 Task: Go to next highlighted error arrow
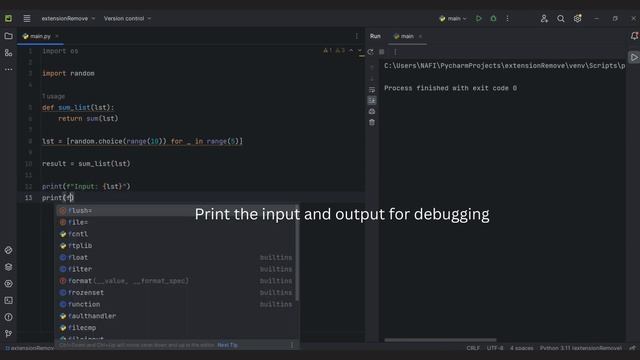[360, 51]
